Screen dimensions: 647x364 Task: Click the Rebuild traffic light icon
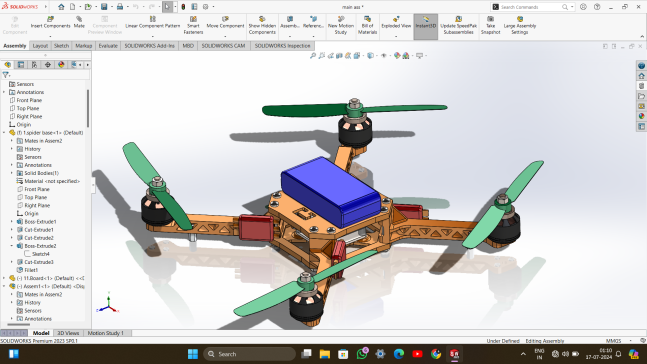coord(183,7)
